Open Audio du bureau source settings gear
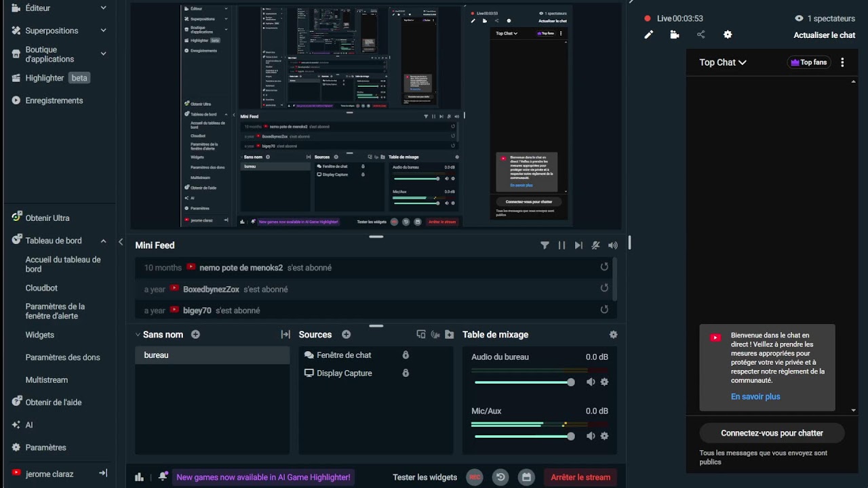The height and width of the screenshot is (488, 868). [x=604, y=382]
